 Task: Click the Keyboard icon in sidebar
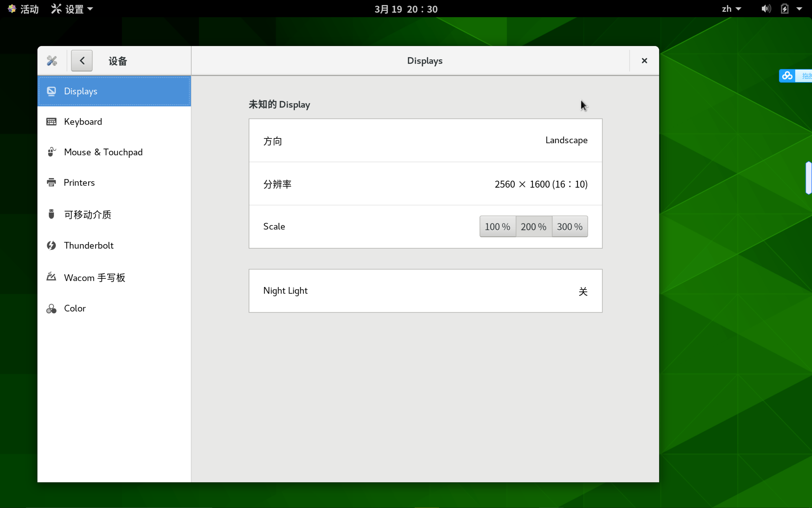pos(51,122)
